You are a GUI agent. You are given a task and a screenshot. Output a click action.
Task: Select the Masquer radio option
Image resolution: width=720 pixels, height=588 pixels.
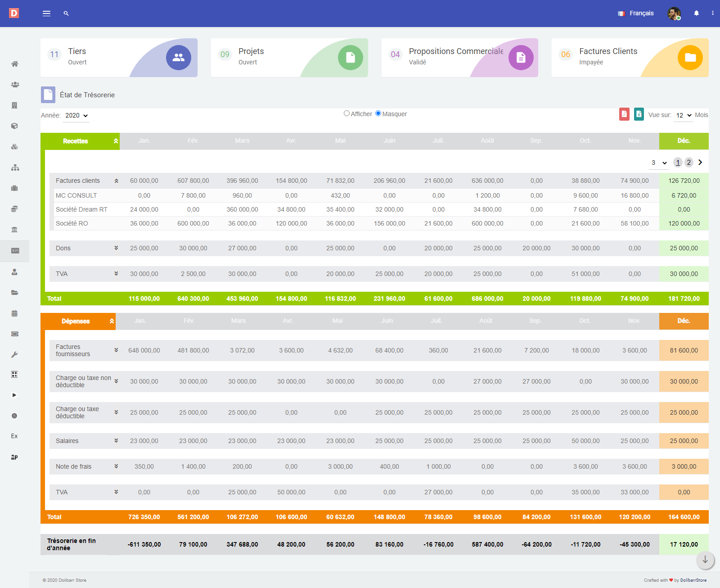point(378,113)
